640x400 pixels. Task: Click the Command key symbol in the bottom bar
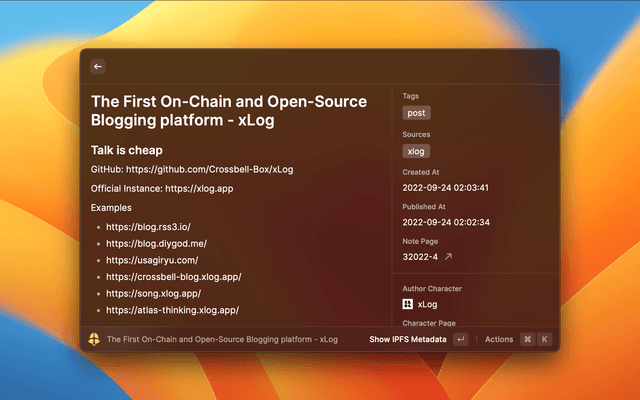527,339
